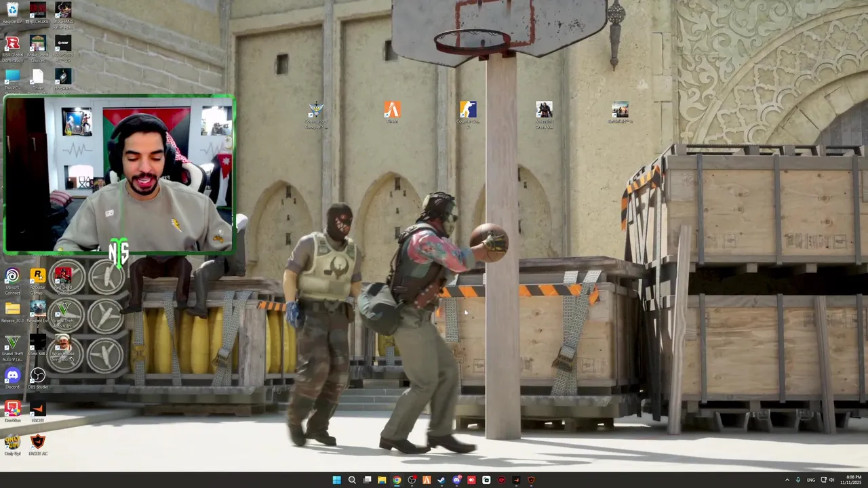The image size is (868, 488).
Task: Open the Windows Start menu
Action: pyautogui.click(x=336, y=480)
